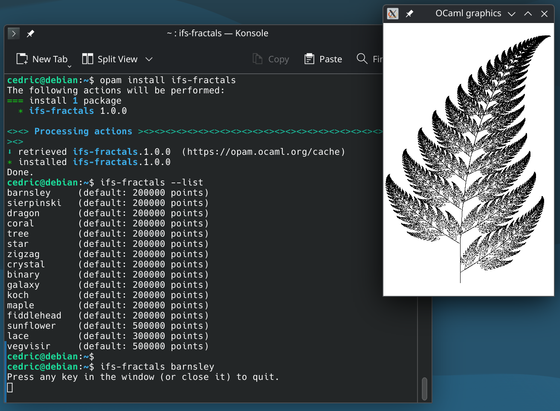Click the 'opam install ifs-fractals' command
This screenshot has width=560, height=411.
pos(168,80)
